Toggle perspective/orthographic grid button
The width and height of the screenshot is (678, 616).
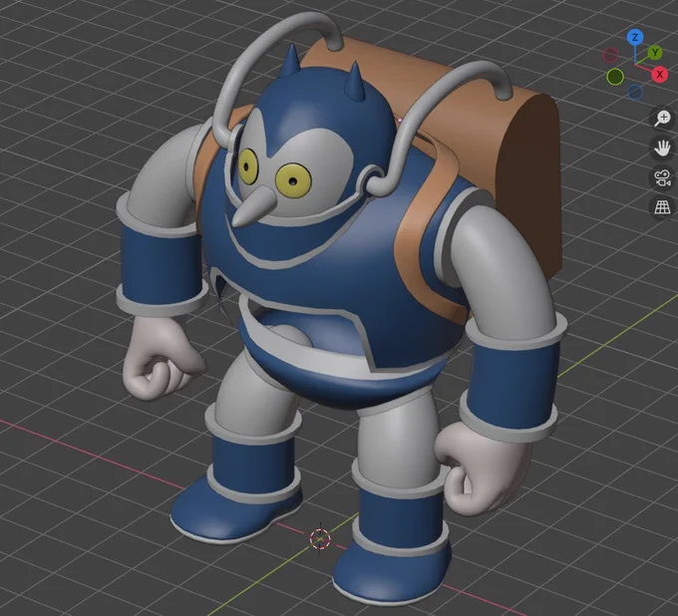coord(662,207)
